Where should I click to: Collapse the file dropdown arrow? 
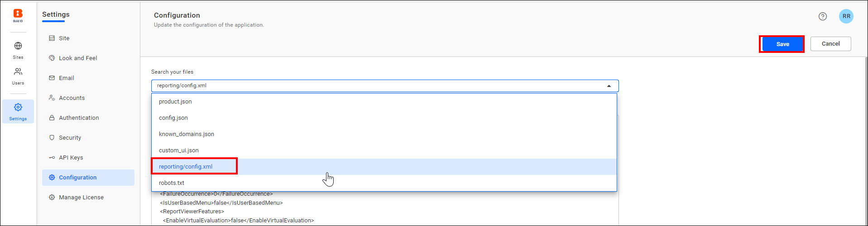(609, 86)
